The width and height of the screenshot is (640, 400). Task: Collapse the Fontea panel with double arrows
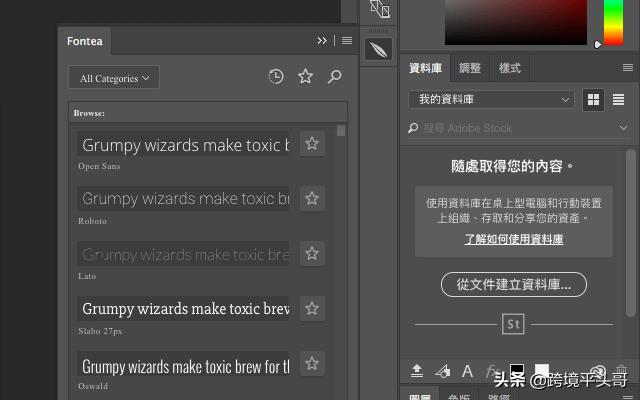(322, 40)
